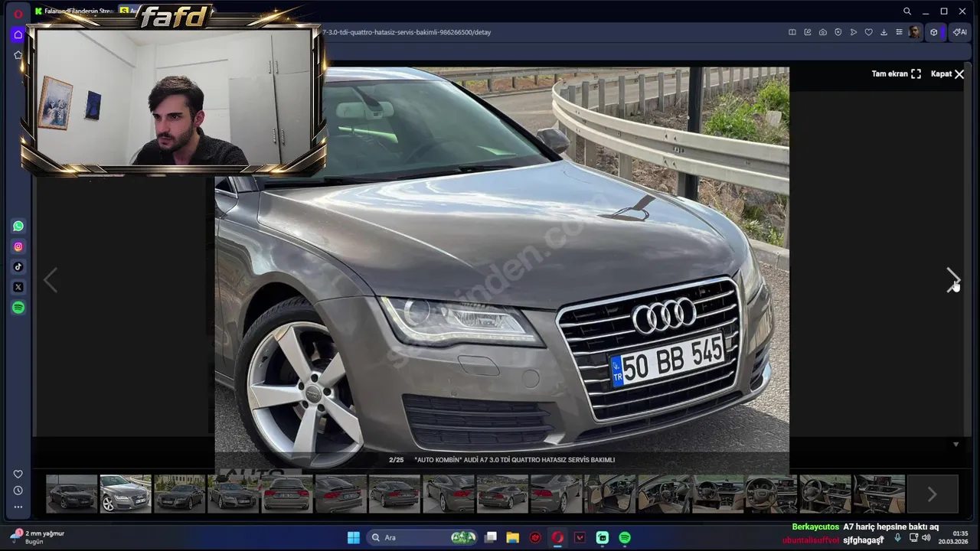The height and width of the screenshot is (551, 980).
Task: Click the small down triangle above thumbnails
Action: point(955,445)
